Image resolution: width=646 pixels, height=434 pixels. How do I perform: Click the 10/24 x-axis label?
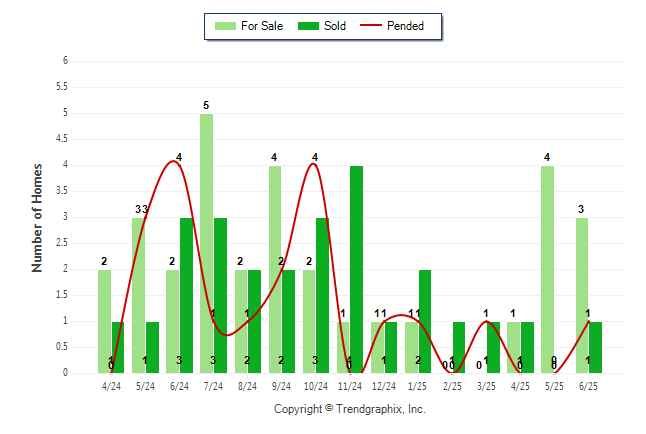316,386
